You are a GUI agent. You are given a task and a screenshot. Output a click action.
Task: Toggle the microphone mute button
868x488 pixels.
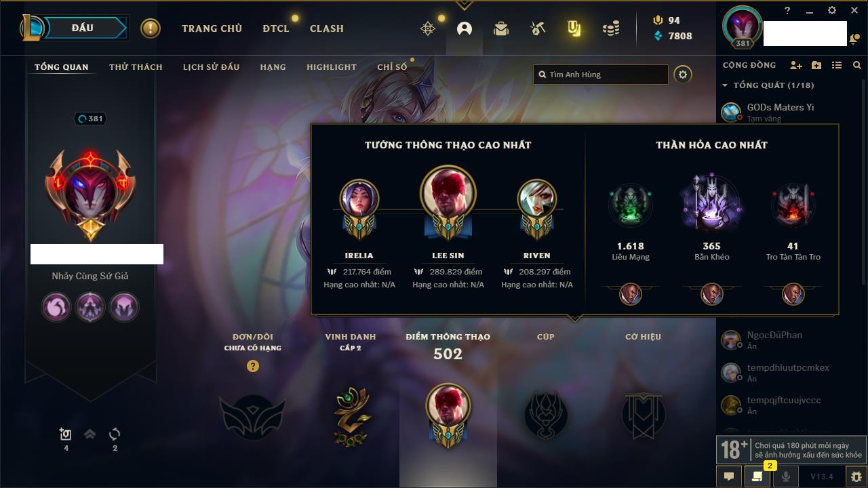(785, 476)
